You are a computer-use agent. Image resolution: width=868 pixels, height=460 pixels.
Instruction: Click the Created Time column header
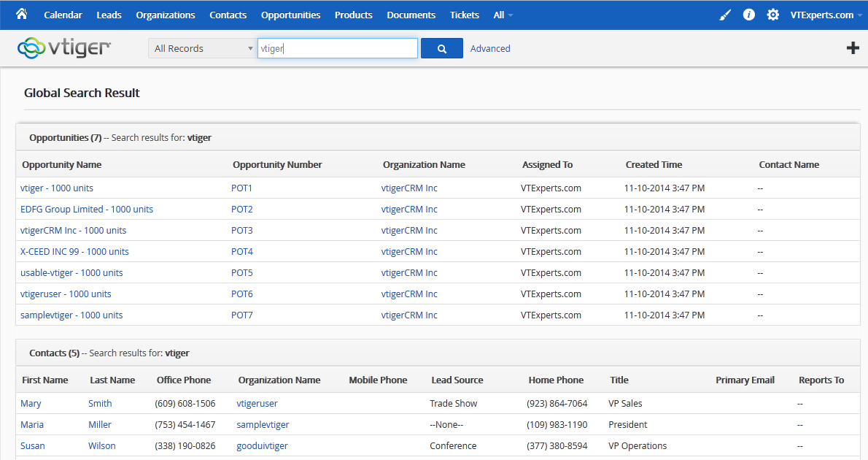654,164
